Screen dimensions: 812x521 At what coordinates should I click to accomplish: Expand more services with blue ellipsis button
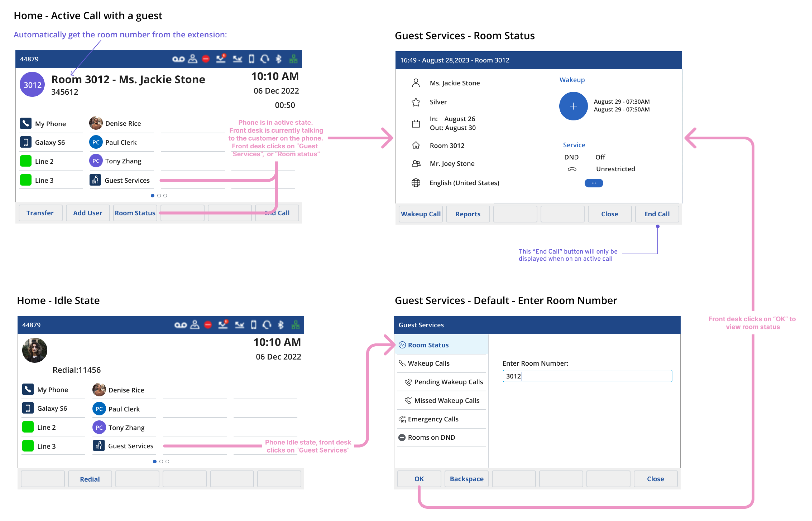pyautogui.click(x=594, y=183)
